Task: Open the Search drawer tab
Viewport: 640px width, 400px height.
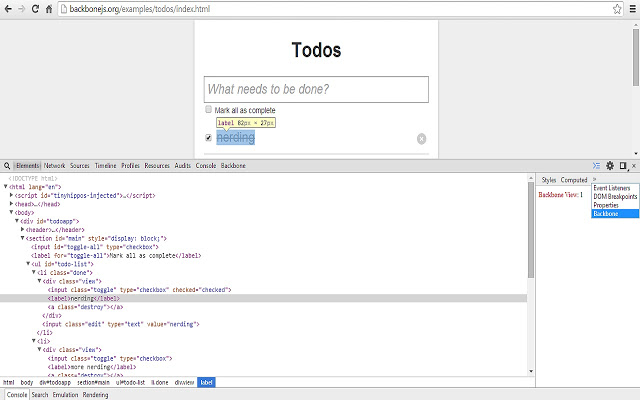Action: 40,395
